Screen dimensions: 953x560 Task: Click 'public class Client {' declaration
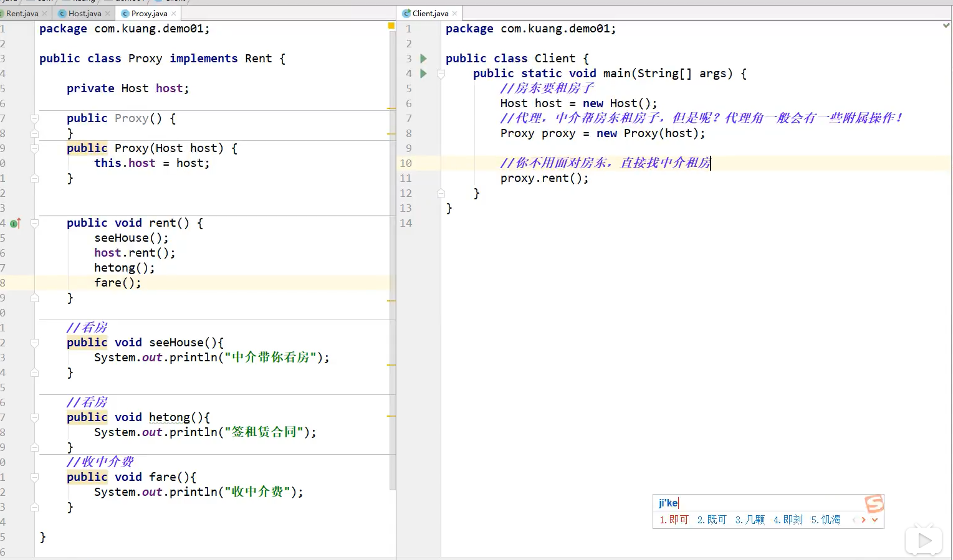(x=517, y=59)
